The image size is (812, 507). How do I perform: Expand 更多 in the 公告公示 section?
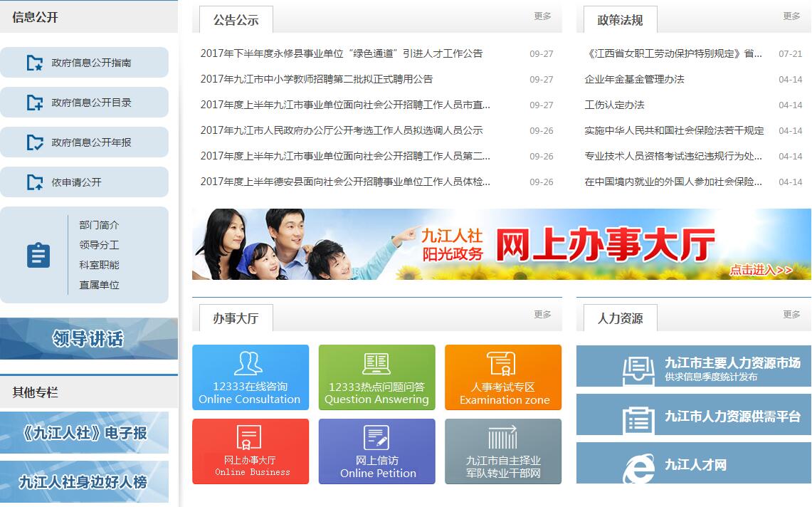[x=542, y=16]
